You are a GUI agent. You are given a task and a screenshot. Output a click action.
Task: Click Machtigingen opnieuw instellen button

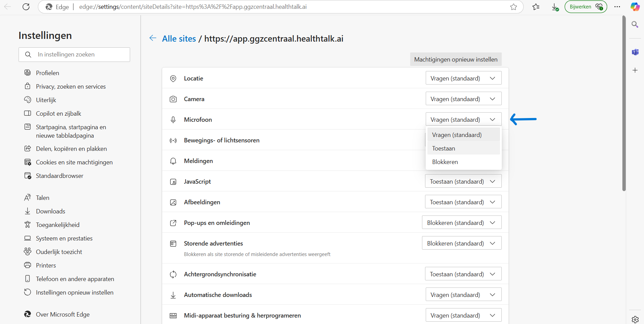[455, 60]
